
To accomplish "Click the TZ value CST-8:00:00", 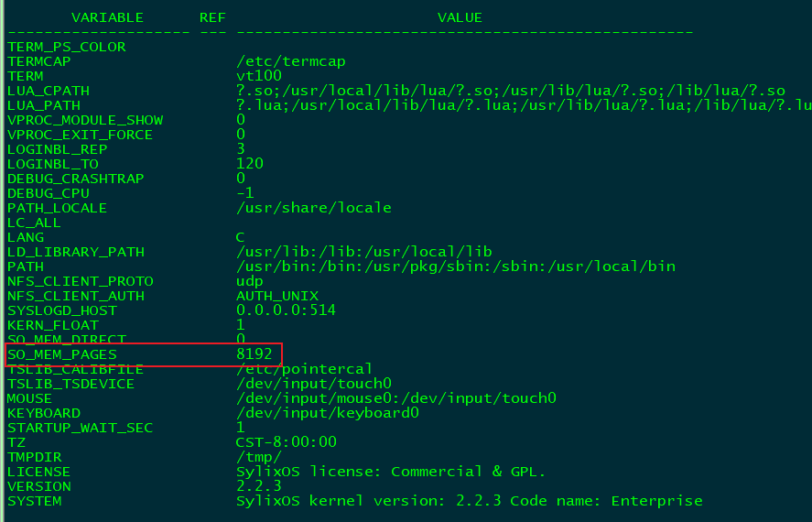I will [x=287, y=442].
